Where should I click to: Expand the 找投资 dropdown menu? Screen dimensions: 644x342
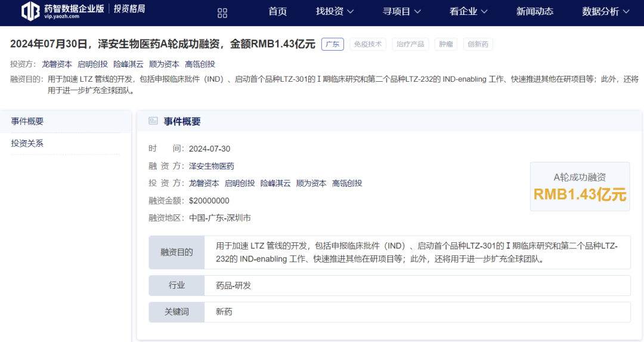335,11
